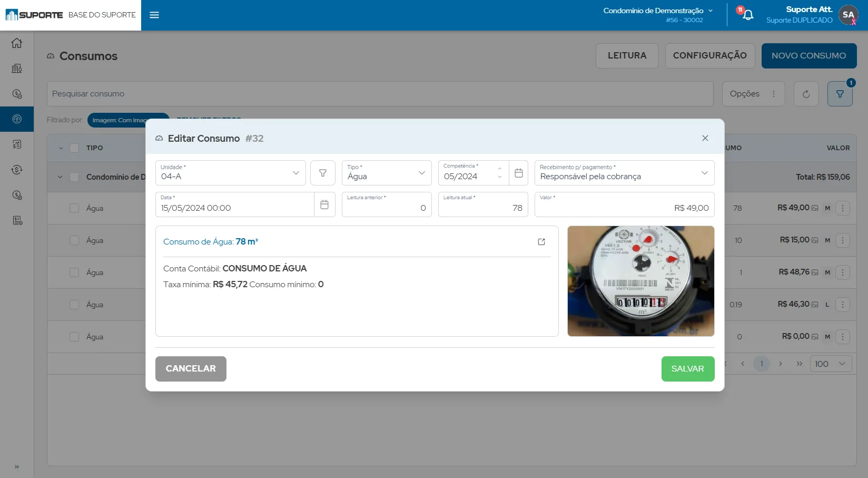Open the row menu for the R$ 15,00 entry

point(843,240)
